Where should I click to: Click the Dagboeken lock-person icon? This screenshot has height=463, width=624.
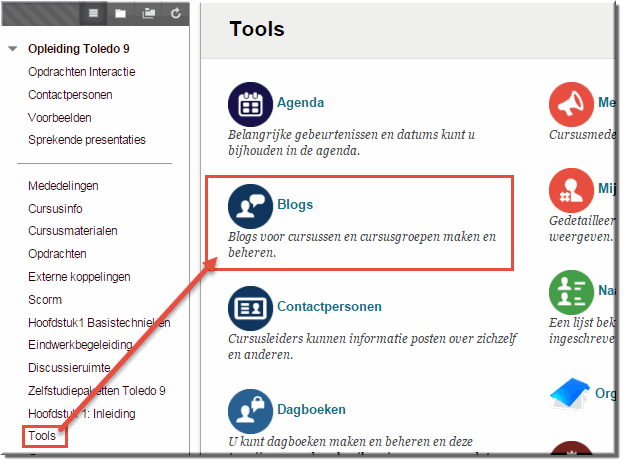point(250,411)
